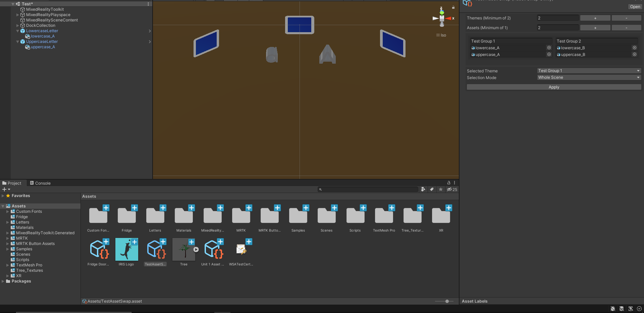Open the MRTK folder icon in asset grid

click(241, 216)
